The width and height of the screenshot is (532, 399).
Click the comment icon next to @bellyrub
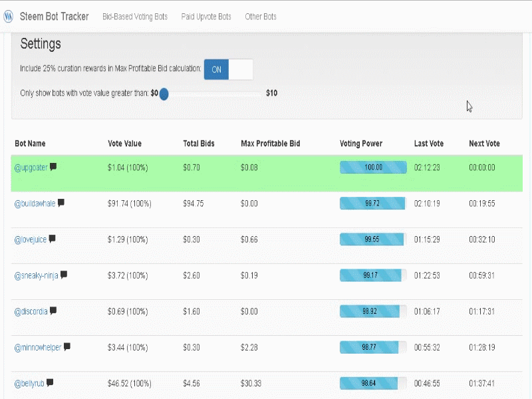click(50, 382)
